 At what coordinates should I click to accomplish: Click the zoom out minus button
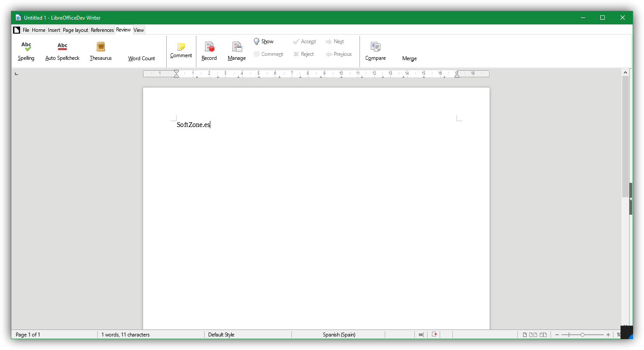(x=557, y=335)
